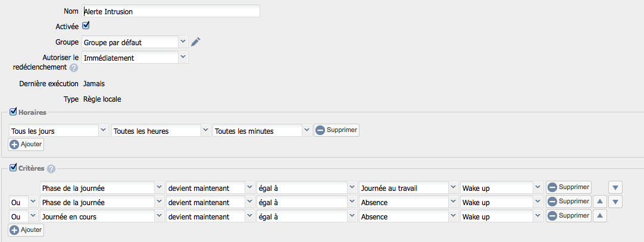Viewport: 644px width, 242px height.
Task: Click Ajouter under Horaires
Action: coord(26,145)
